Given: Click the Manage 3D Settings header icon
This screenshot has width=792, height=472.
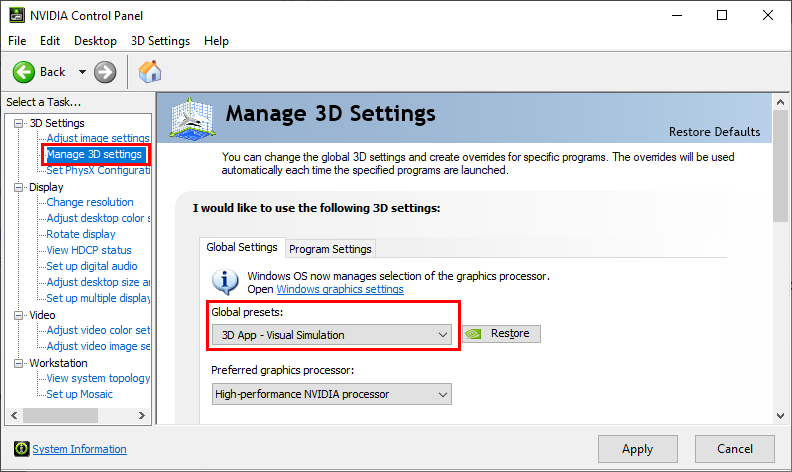Looking at the screenshot, I should coord(194,119).
